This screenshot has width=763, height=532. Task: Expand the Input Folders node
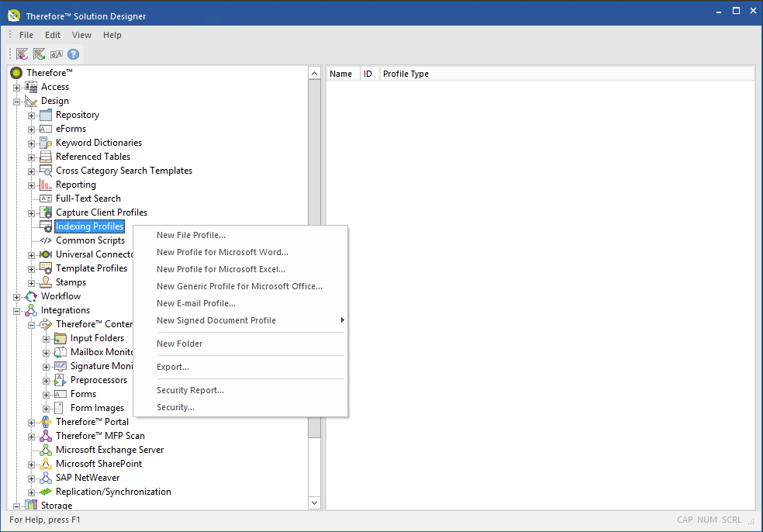click(46, 339)
